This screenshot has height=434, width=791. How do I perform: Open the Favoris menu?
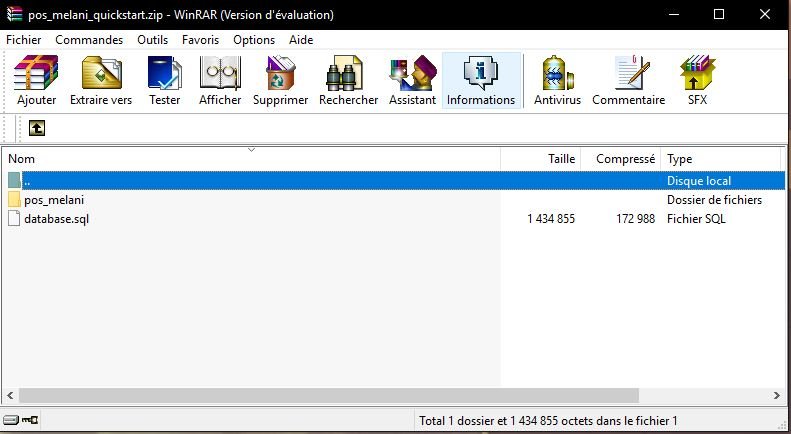[200, 40]
